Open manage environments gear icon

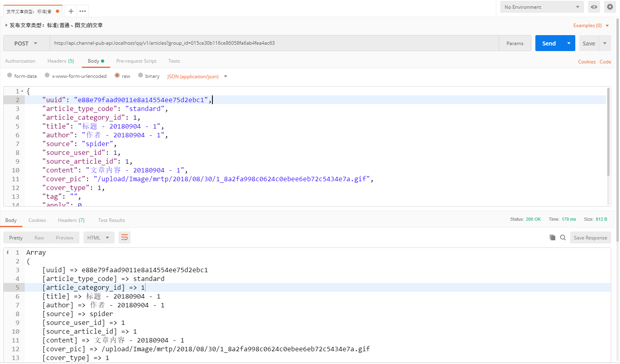coord(610,7)
